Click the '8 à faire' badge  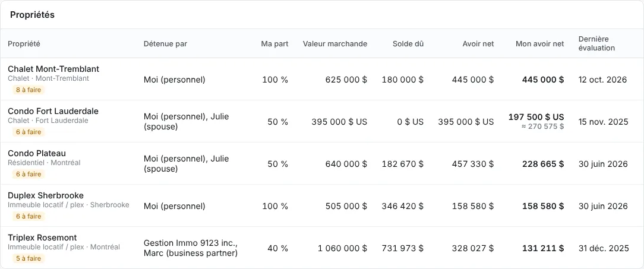point(29,90)
